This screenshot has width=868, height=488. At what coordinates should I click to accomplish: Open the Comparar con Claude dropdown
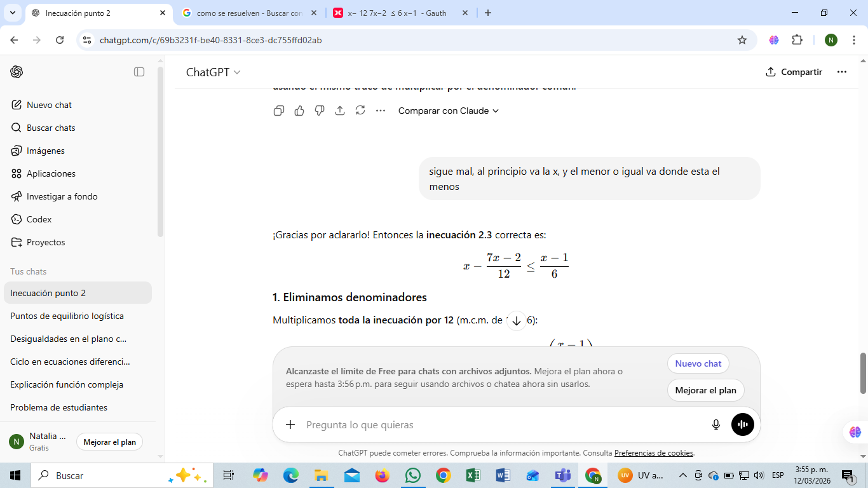click(448, 111)
